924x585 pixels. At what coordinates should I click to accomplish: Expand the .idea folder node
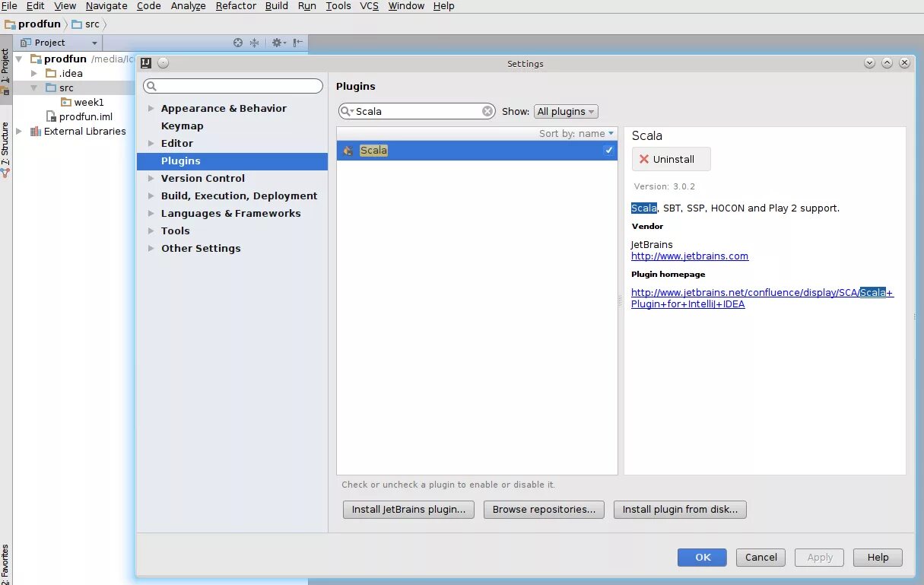33,73
